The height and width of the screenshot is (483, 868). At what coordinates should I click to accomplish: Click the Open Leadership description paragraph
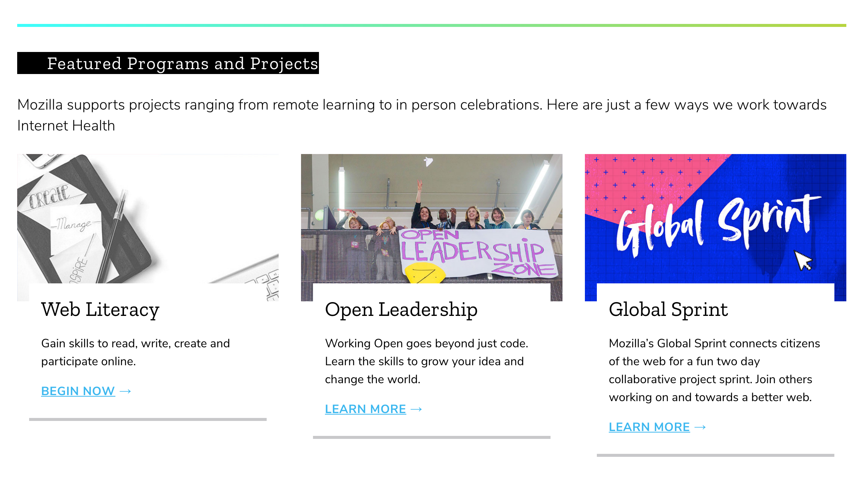[427, 361]
